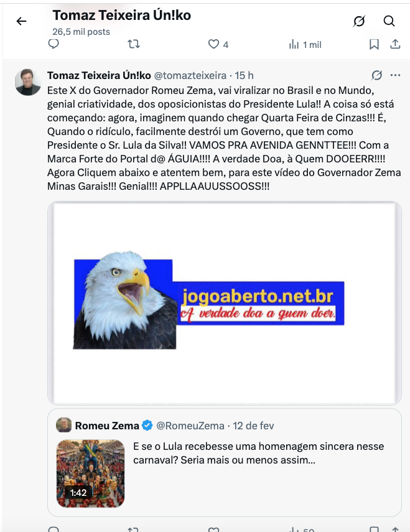Image resolution: width=410 pixels, height=532 pixels.
Task: Open search with the magnifier icon
Action: (389, 21)
